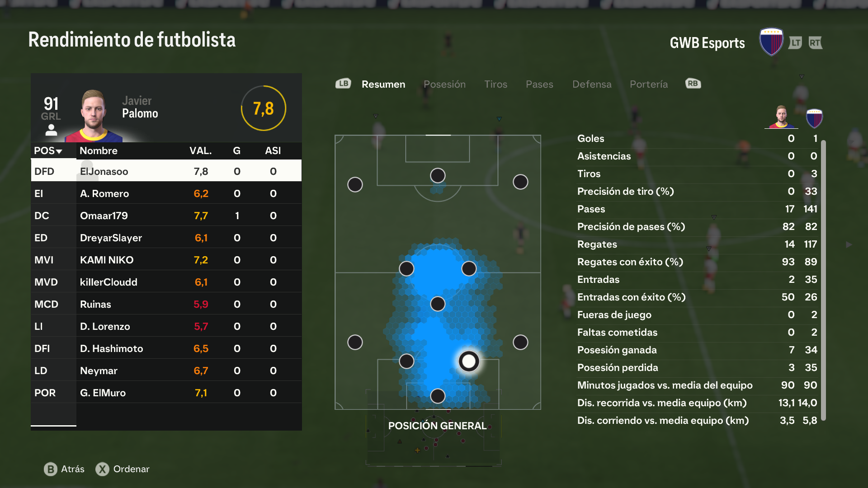Image resolution: width=868 pixels, height=488 pixels.
Task: Select the Omaar179 player row
Action: click(166, 216)
